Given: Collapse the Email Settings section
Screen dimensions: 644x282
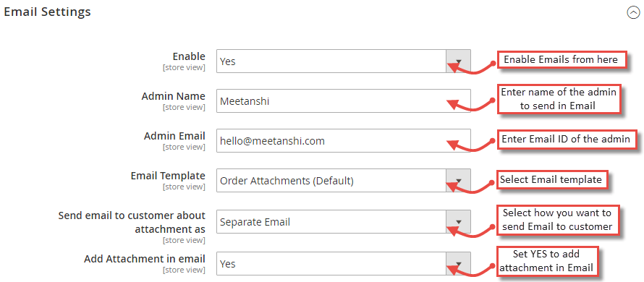Looking at the screenshot, I should pos(633,13).
